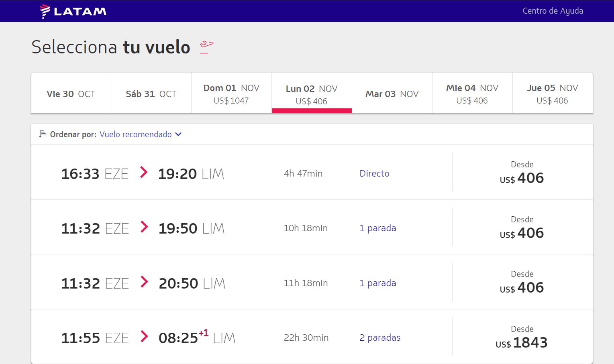Open Directo flight details link
614x364 pixels.
point(374,173)
